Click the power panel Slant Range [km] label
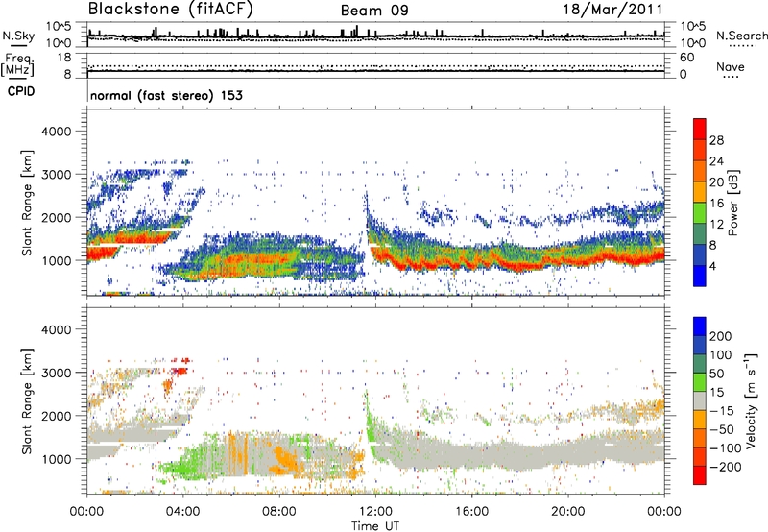 click(x=27, y=203)
